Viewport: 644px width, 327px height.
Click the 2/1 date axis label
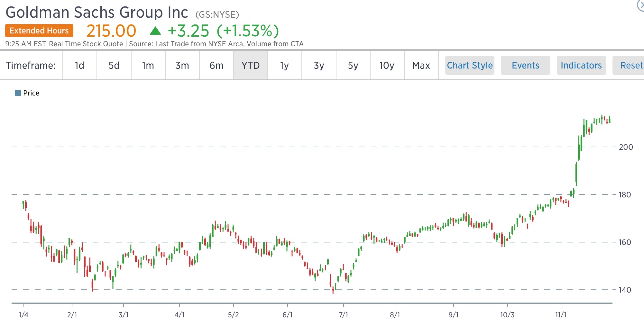click(x=72, y=315)
